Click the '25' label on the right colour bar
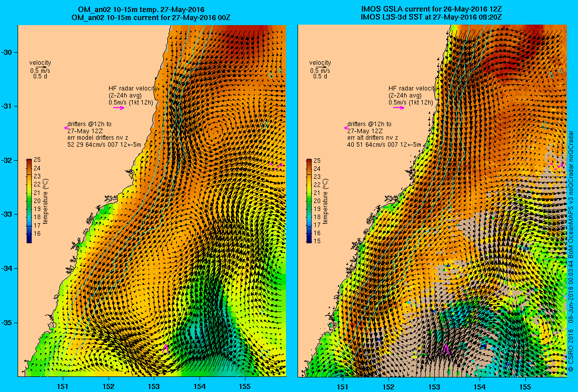 pos(317,161)
